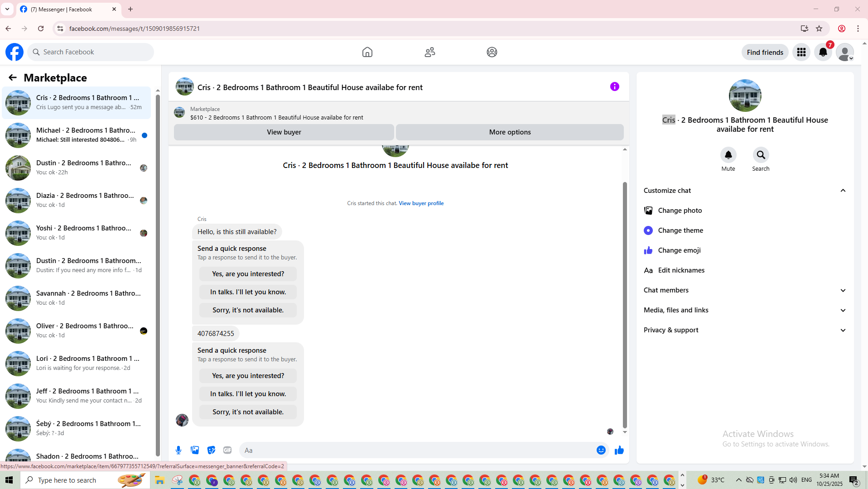Select Change theme option
The height and width of the screenshot is (489, 868).
tap(745, 230)
